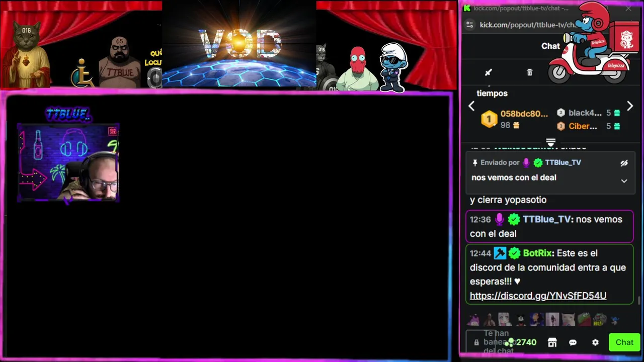644x362 pixels.
Task: Close the chat popout window
Action: [x=628, y=8]
